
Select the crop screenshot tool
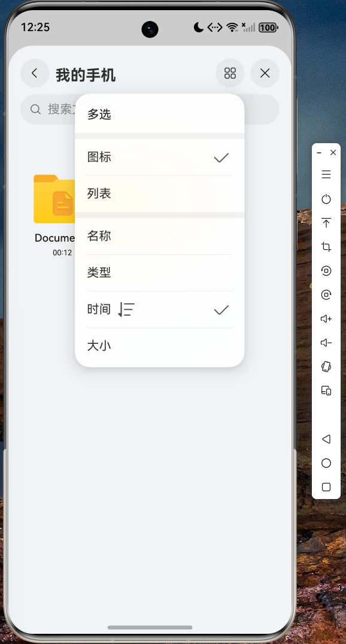click(326, 247)
